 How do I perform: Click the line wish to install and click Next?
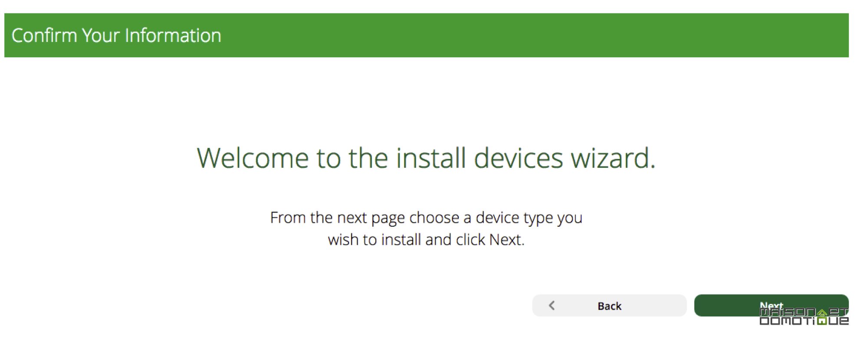click(426, 240)
